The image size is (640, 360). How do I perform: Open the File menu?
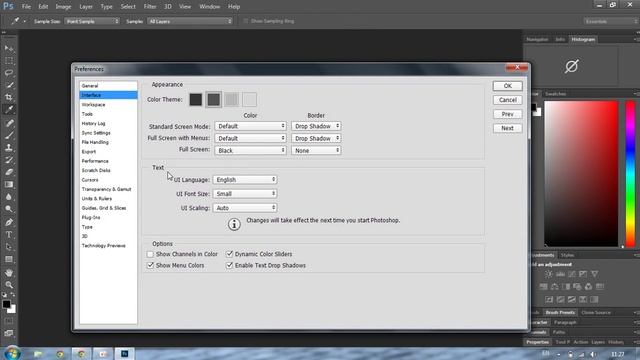tap(26, 7)
